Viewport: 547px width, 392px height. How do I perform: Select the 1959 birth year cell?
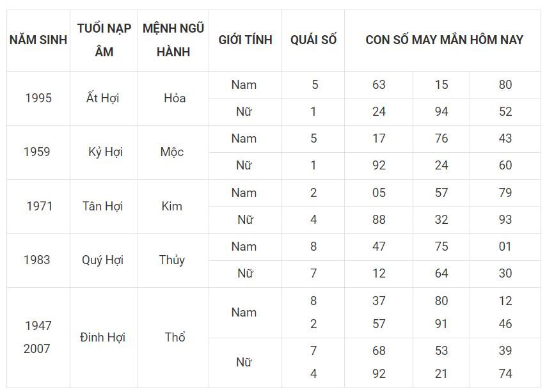click(x=38, y=152)
